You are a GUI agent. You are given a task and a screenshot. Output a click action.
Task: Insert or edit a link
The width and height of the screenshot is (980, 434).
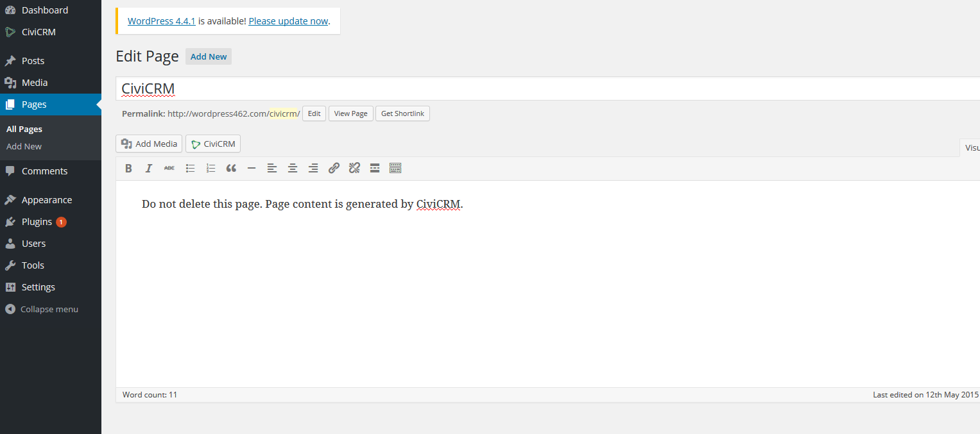tap(334, 168)
